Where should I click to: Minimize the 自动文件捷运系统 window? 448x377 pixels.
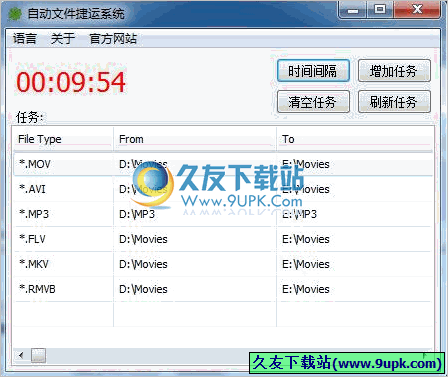(x=353, y=10)
